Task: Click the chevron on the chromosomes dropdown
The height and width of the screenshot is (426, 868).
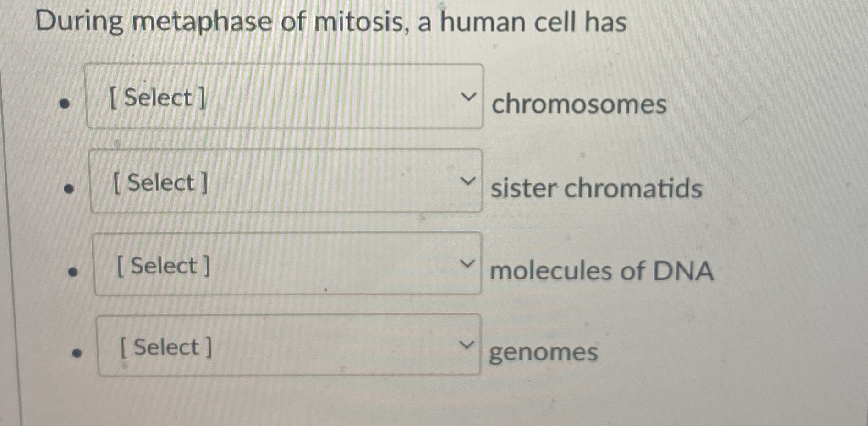Action: coord(469,96)
